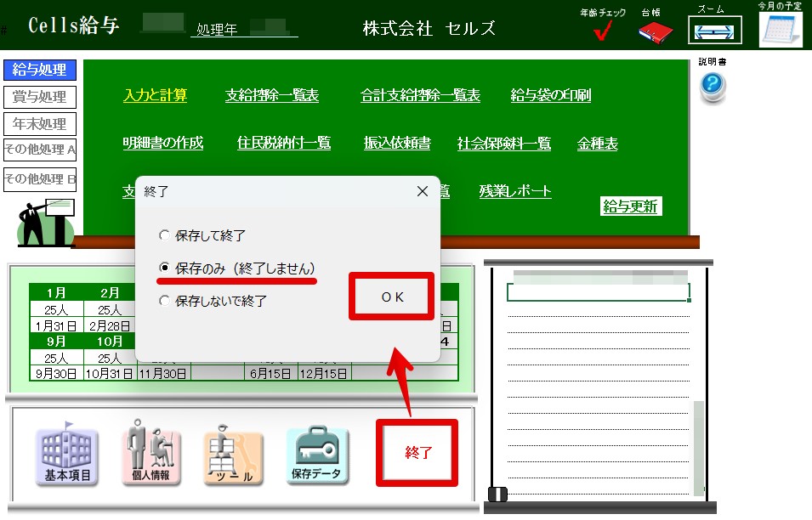Click the empty memo input cell
The height and width of the screenshot is (520, 812).
[x=598, y=292]
